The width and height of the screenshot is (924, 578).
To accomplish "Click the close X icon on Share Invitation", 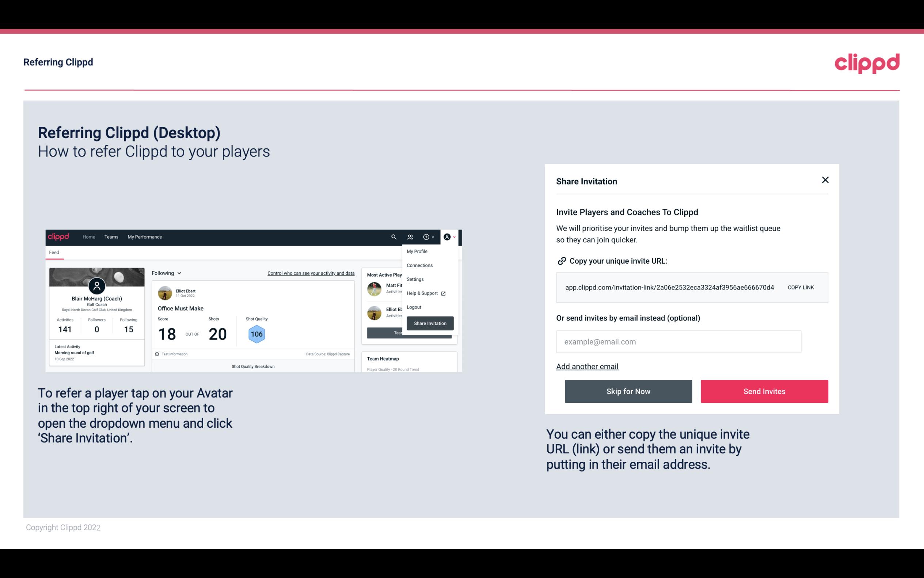I will pos(825,180).
